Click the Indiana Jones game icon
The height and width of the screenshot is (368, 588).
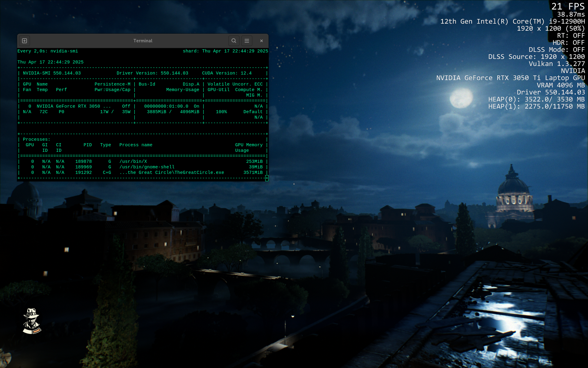32,321
